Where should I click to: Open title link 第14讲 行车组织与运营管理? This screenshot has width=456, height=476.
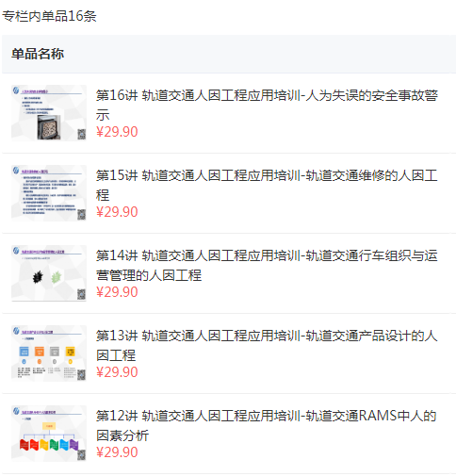pos(267,266)
